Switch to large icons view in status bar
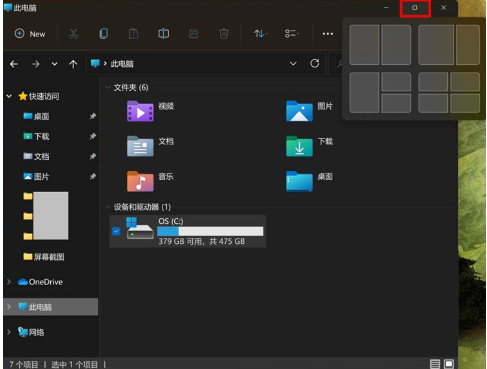The image size is (487, 369). 449,364
